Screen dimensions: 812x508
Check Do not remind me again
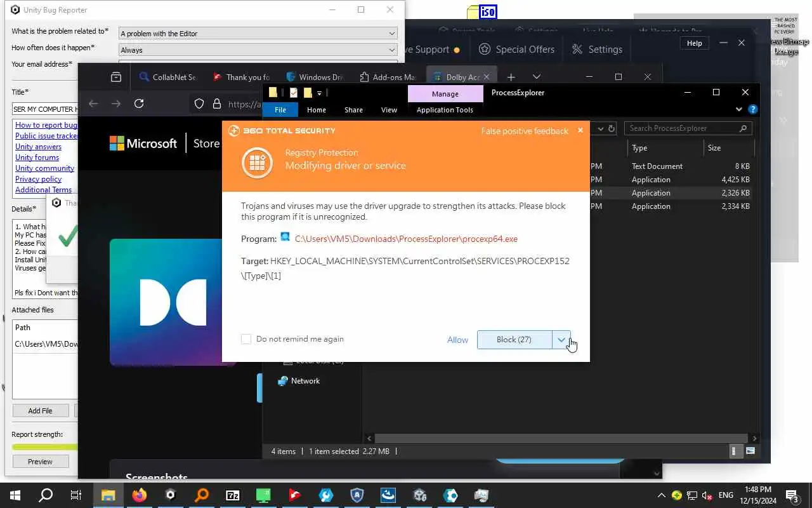coord(246,339)
